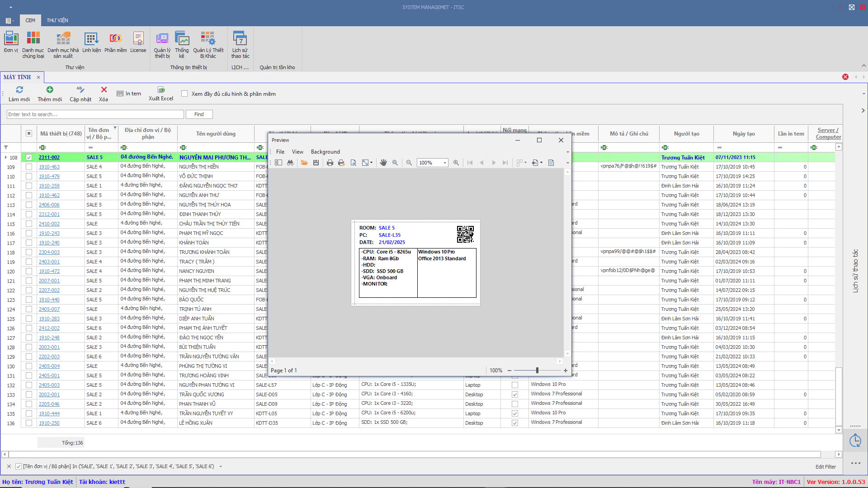Viewport: 868px width, 488px height.
Task: Click Thêm mới add icon
Action: coord(50,89)
